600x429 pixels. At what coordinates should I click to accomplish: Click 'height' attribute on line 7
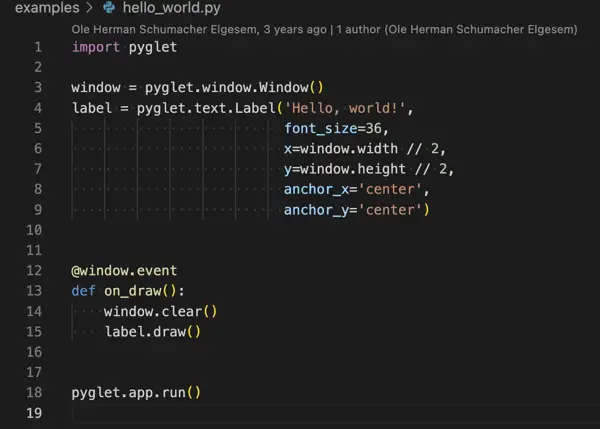point(381,169)
